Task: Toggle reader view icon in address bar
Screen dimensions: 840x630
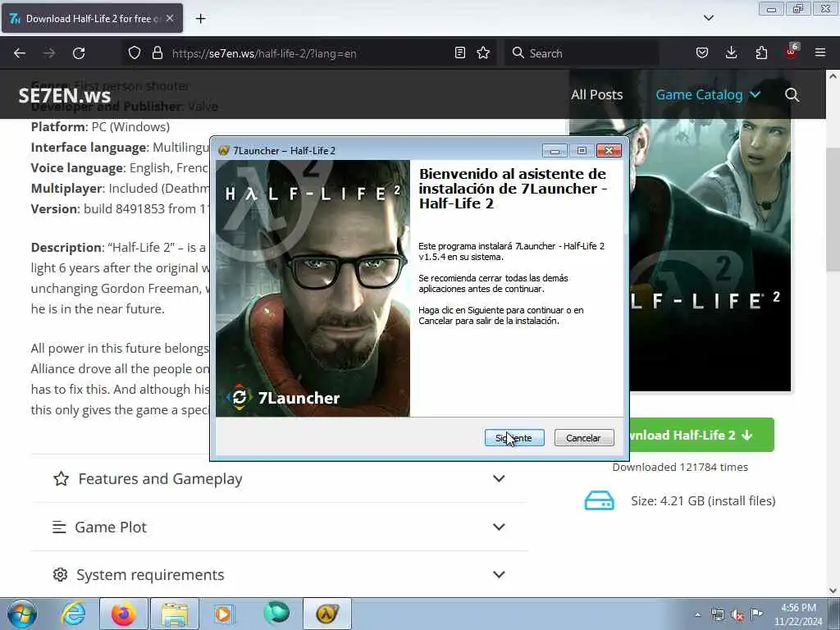Action: (459, 53)
